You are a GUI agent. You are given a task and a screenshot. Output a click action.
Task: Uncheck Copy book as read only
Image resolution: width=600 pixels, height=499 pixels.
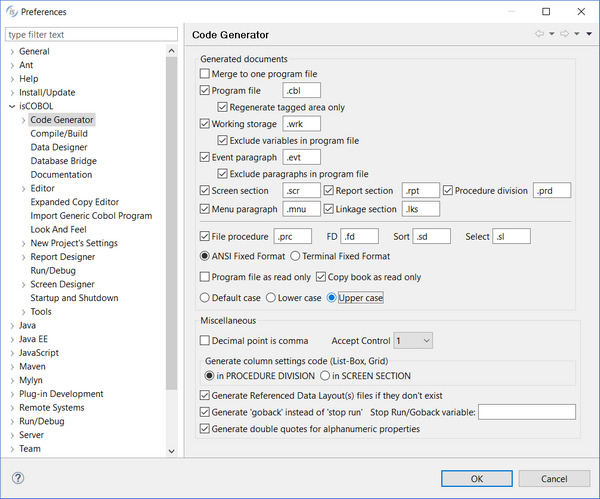322,277
